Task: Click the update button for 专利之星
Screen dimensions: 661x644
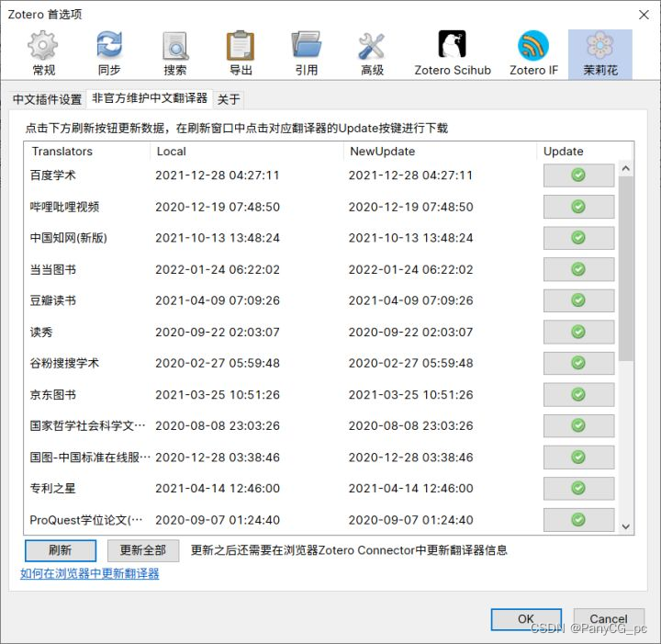Action: coord(578,489)
